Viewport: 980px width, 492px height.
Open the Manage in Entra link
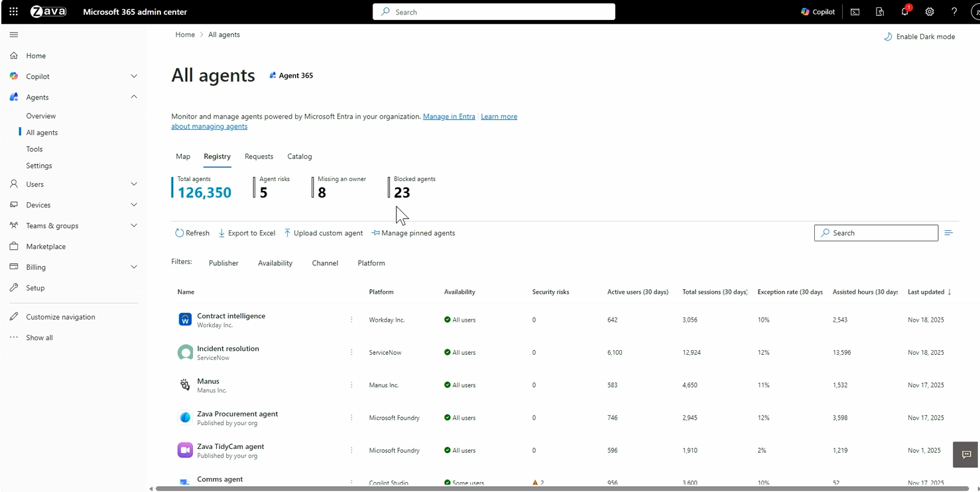449,117
